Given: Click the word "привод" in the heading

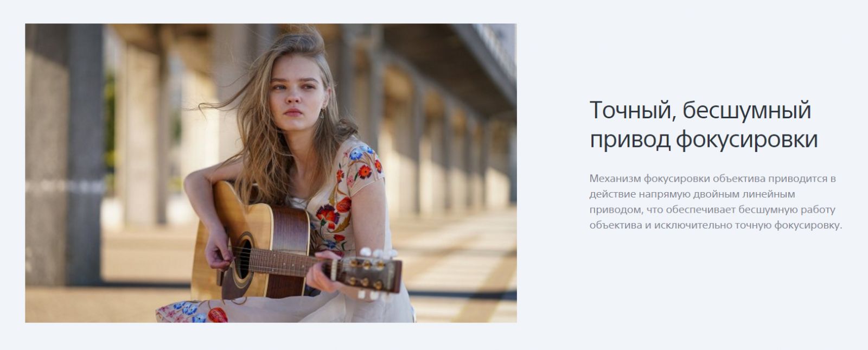Looking at the screenshot, I should 630,140.
